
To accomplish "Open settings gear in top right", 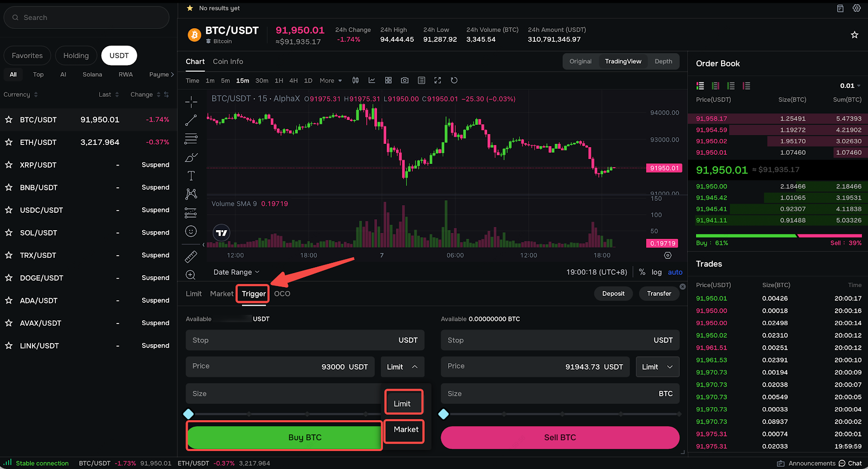I will click(857, 8).
